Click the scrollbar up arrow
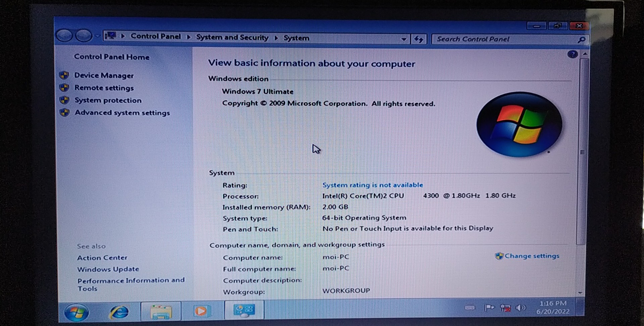The image size is (644, 326). 585,54
